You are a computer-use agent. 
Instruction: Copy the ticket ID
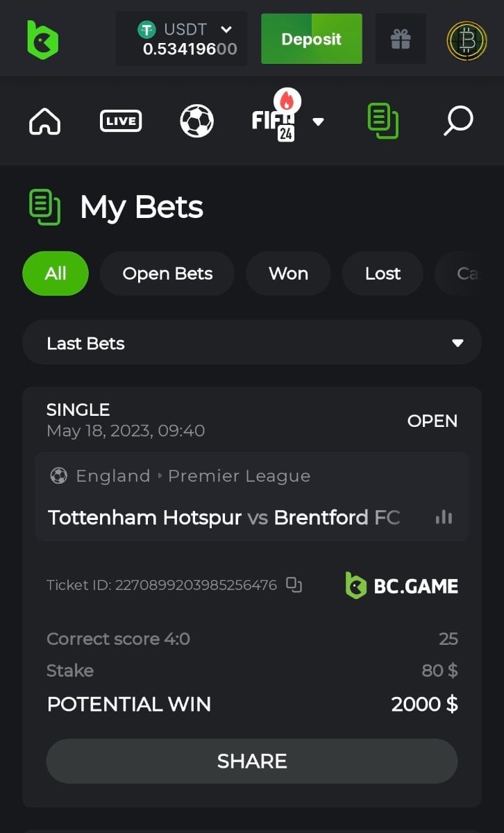click(294, 585)
